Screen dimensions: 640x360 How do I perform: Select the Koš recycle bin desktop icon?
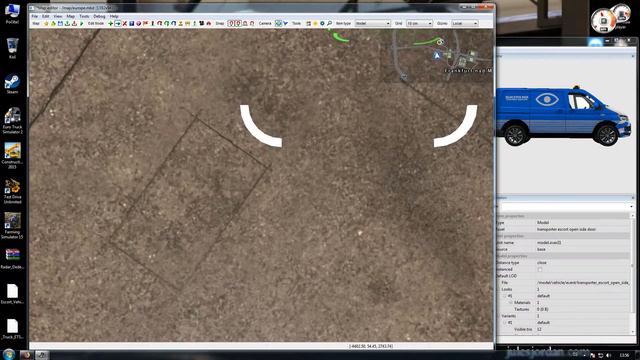[12, 48]
